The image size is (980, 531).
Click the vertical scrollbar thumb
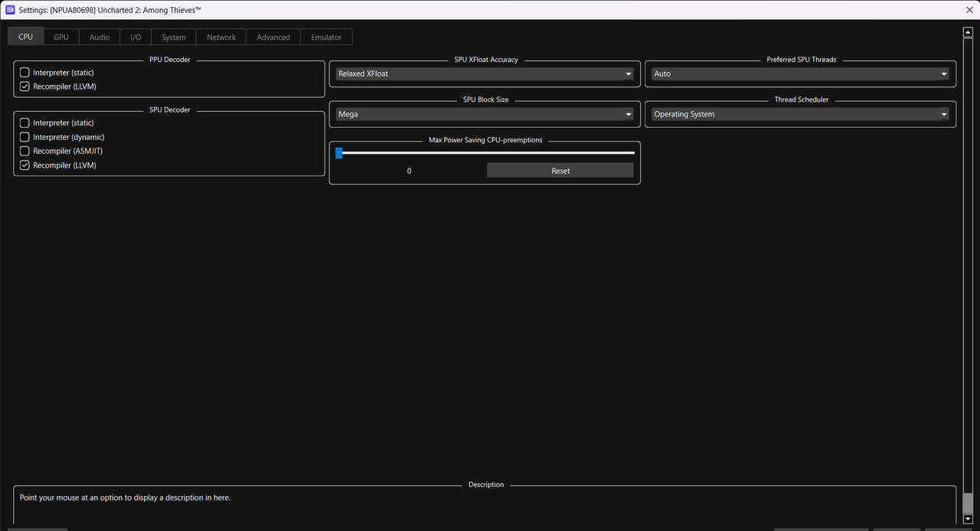point(968,504)
